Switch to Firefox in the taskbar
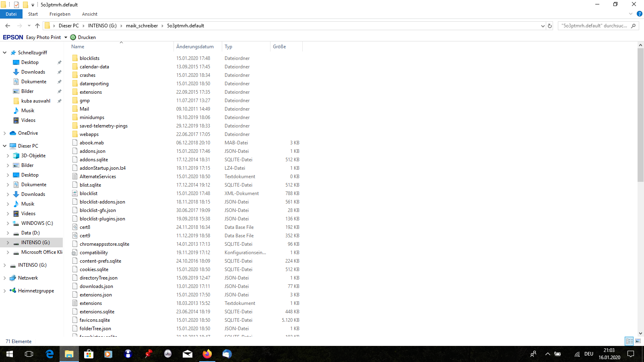Screen dimensions: 644x362 pos(207,354)
